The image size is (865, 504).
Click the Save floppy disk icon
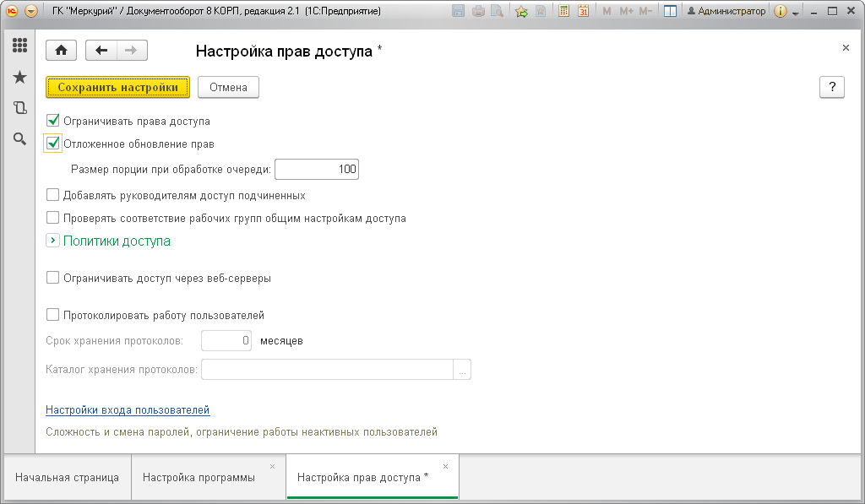coord(458,11)
